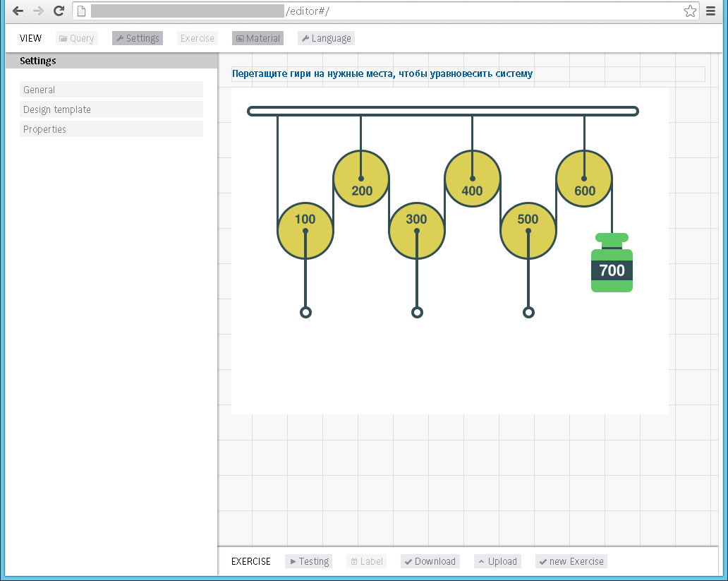
Task: Click the page document icon in address bar
Action: (x=81, y=11)
